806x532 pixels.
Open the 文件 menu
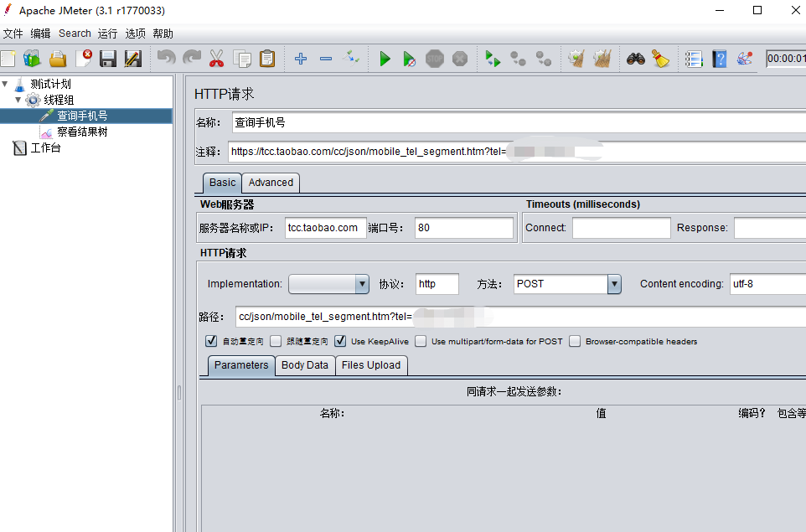coord(13,34)
